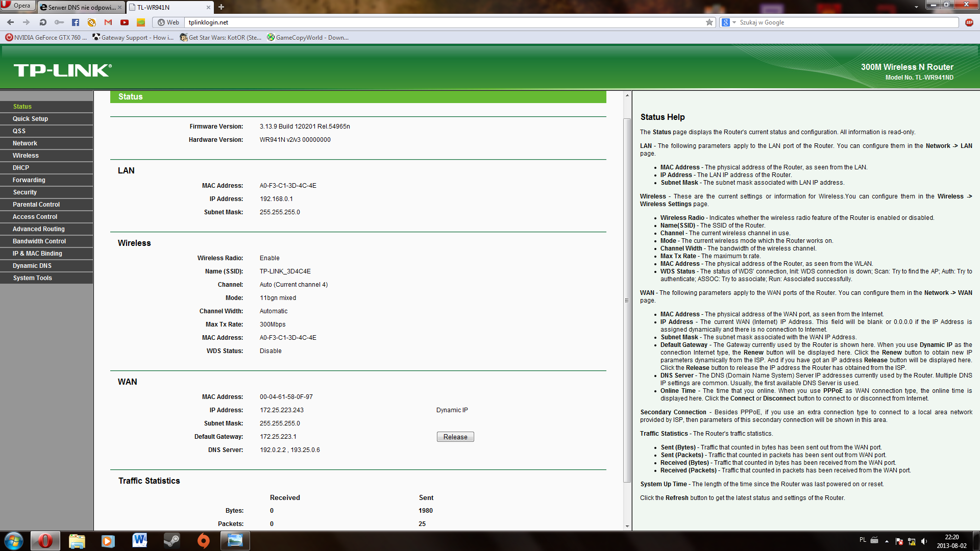Click the WAN Release button

(455, 437)
